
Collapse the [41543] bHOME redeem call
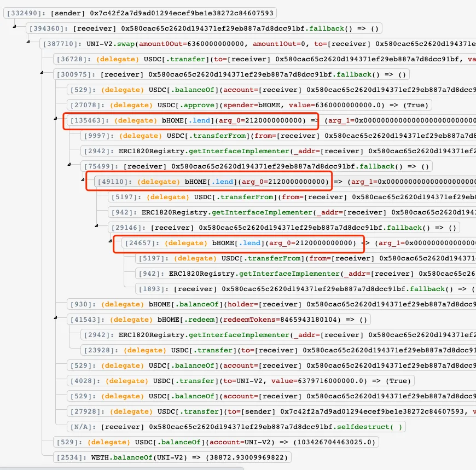coord(55,317)
